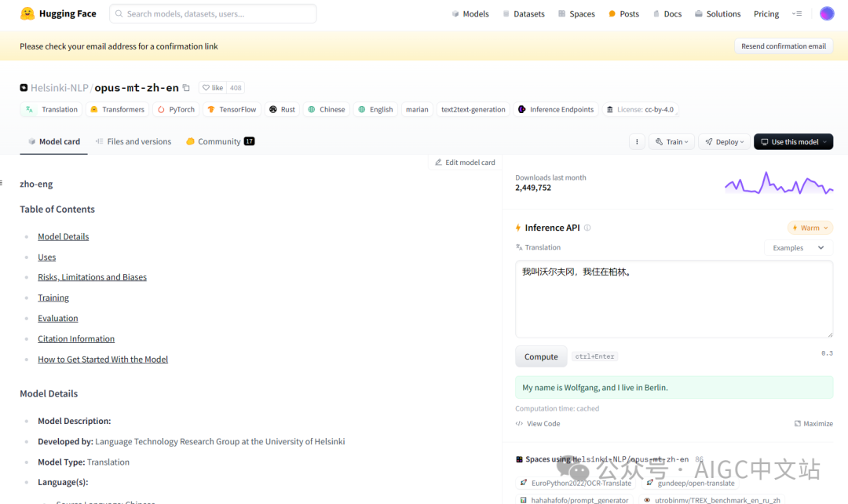Open the gundeep/open-translate space
This screenshot has width=848, height=504.
click(690, 483)
